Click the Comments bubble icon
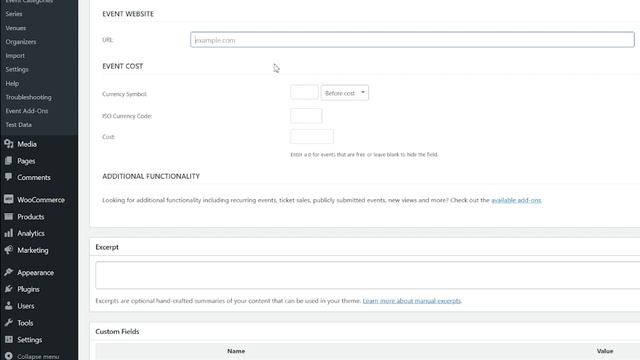 coord(9,177)
